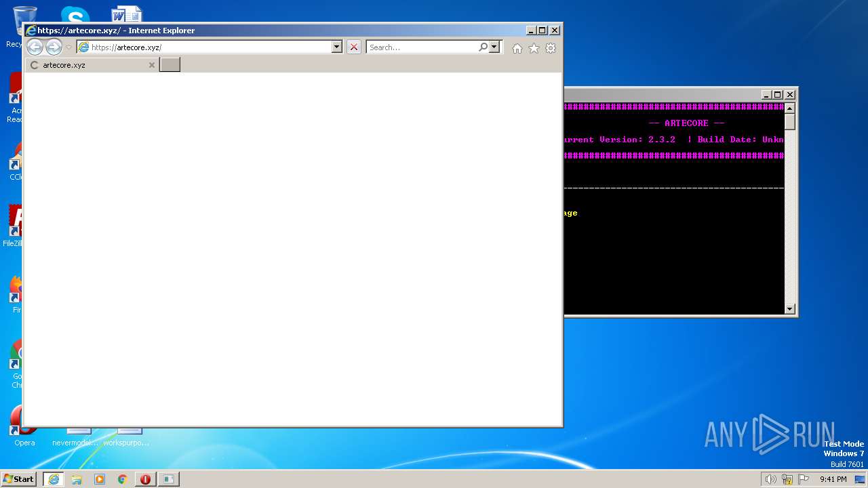The height and width of the screenshot is (488, 868).
Task: Go back with Internet Explorer back arrow
Action: click(35, 47)
